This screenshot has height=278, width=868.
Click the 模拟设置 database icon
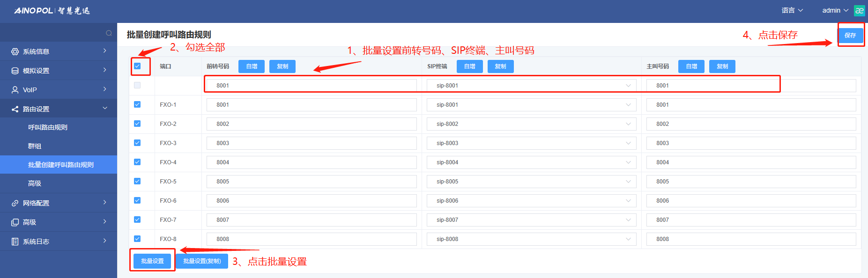pyautogui.click(x=15, y=71)
